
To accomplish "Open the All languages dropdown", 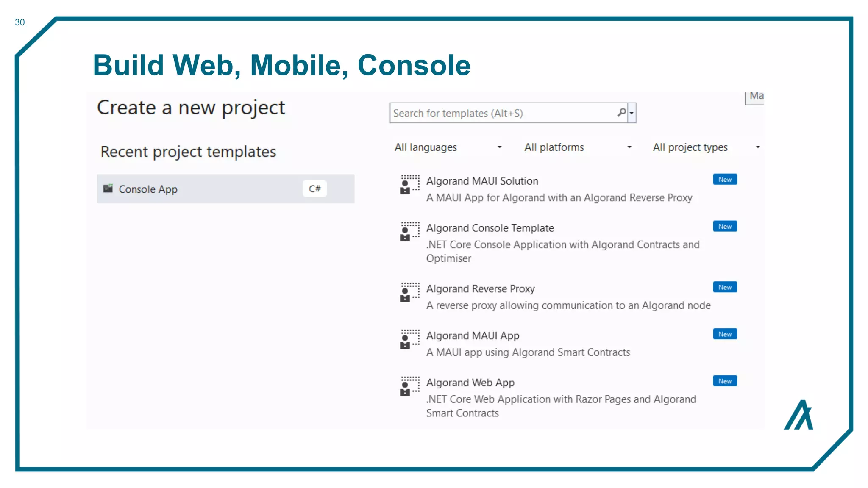I will 448,147.
